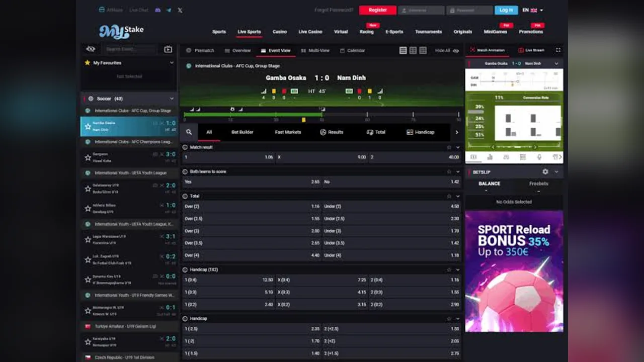This screenshot has height=362, width=644.
Task: Next slide arrow in match statistics widget
Action: 535,147
